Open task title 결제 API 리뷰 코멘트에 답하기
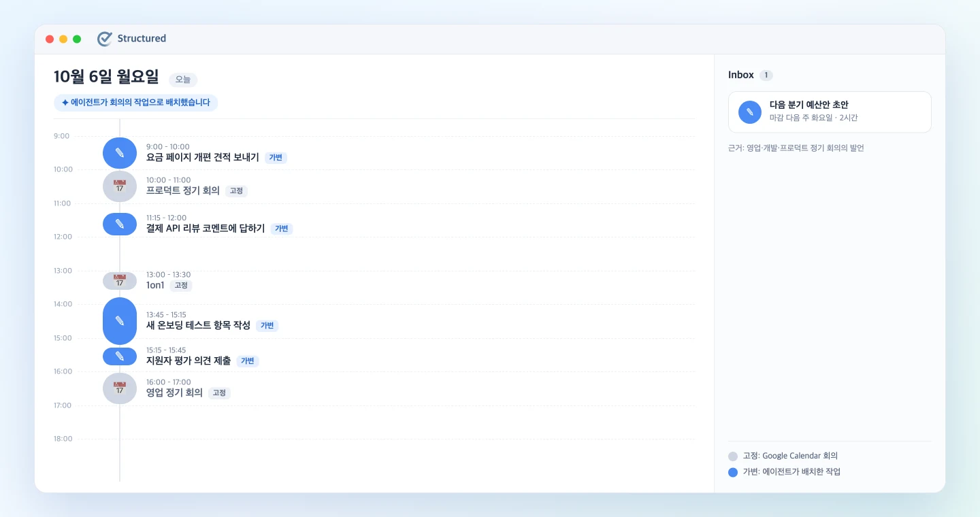Image resolution: width=980 pixels, height=517 pixels. click(x=206, y=229)
